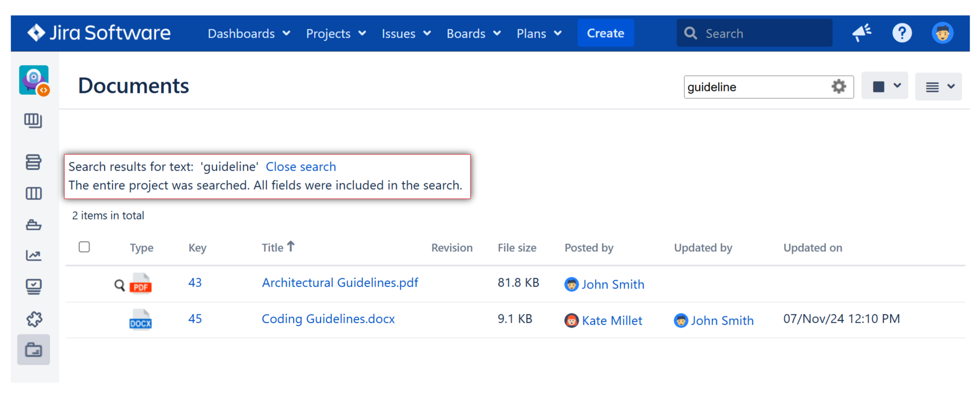Expand the Boards menu
Image resolution: width=980 pixels, height=399 pixels.
point(474,33)
